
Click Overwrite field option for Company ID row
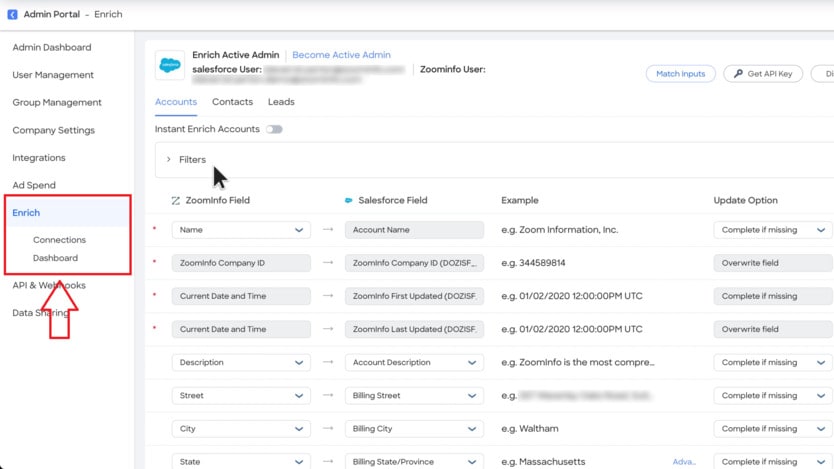pyautogui.click(x=773, y=263)
